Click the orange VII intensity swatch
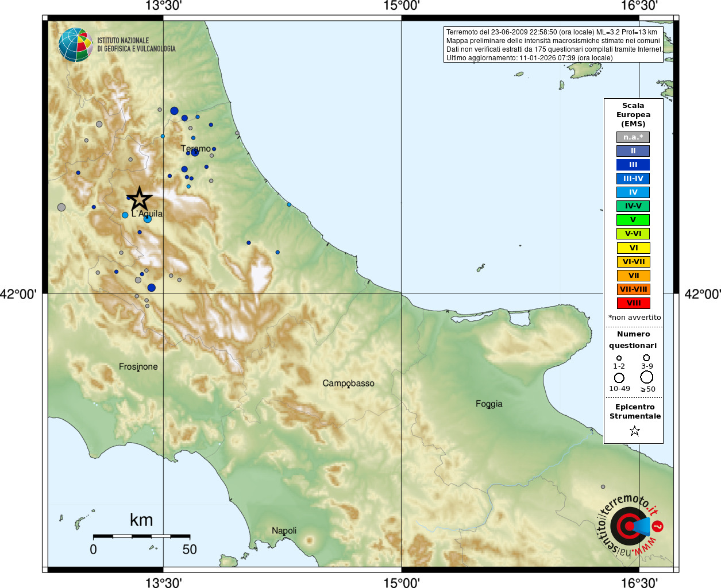 tap(633, 276)
